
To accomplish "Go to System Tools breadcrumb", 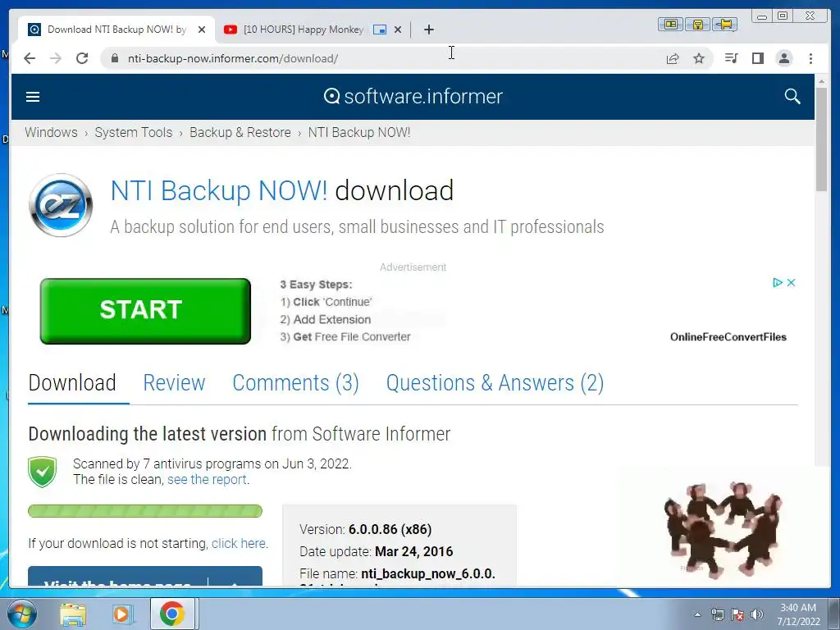I will (134, 132).
